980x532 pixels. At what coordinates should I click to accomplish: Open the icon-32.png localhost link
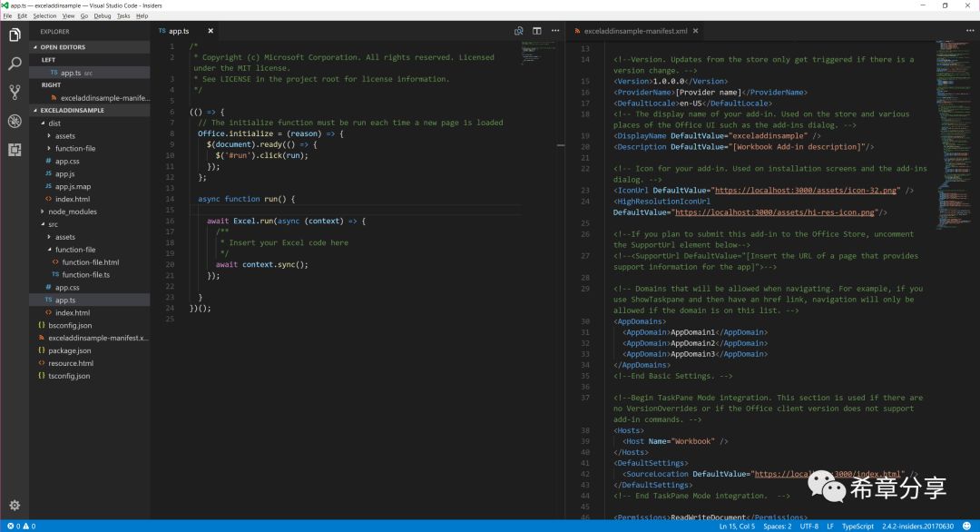coord(806,190)
